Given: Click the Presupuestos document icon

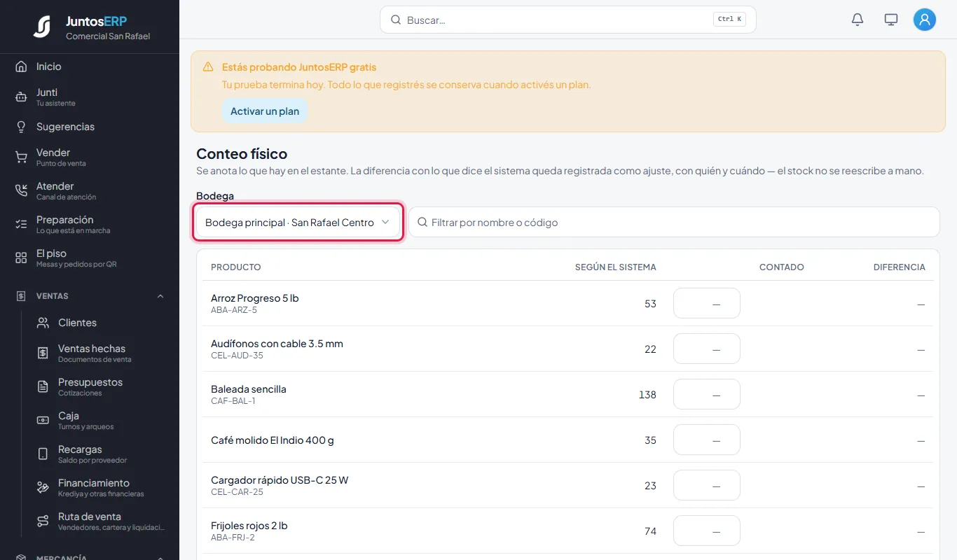Looking at the screenshot, I should click(x=43, y=387).
